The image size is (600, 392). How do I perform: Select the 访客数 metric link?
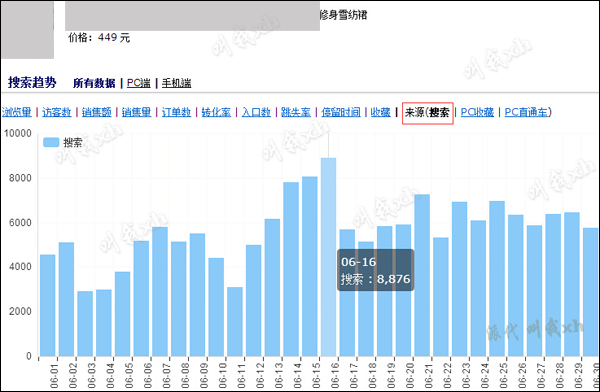pos(57,112)
